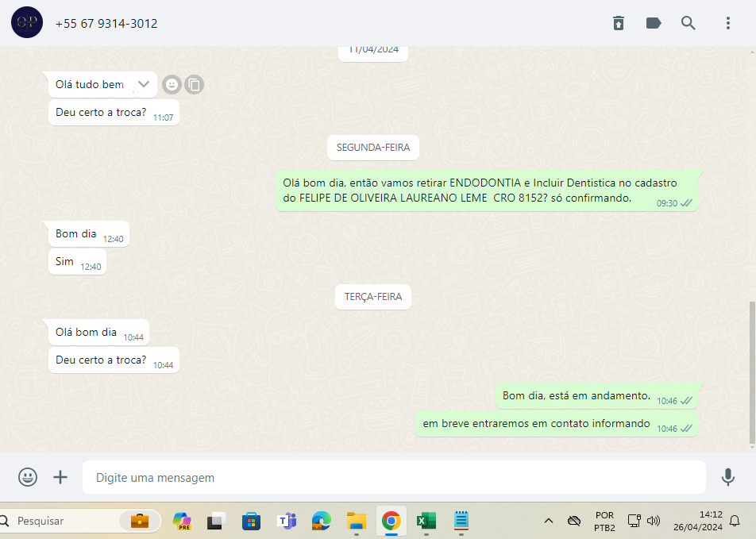Click the cloud sync tray icon

(x=573, y=522)
